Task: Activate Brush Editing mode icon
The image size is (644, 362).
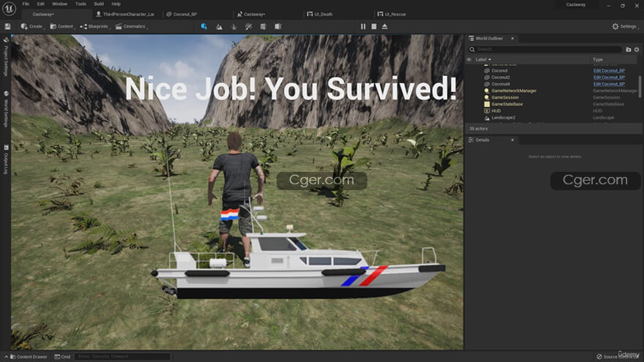Action: click(x=278, y=26)
